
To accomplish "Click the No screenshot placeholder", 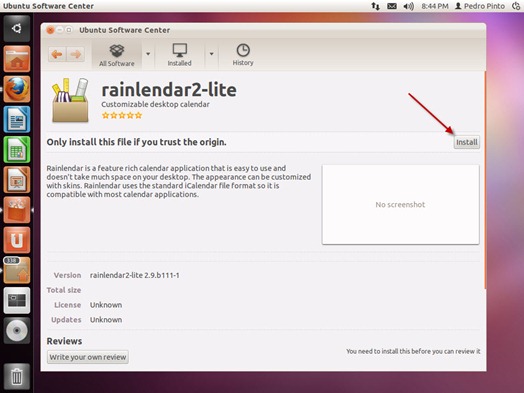I will pos(400,205).
